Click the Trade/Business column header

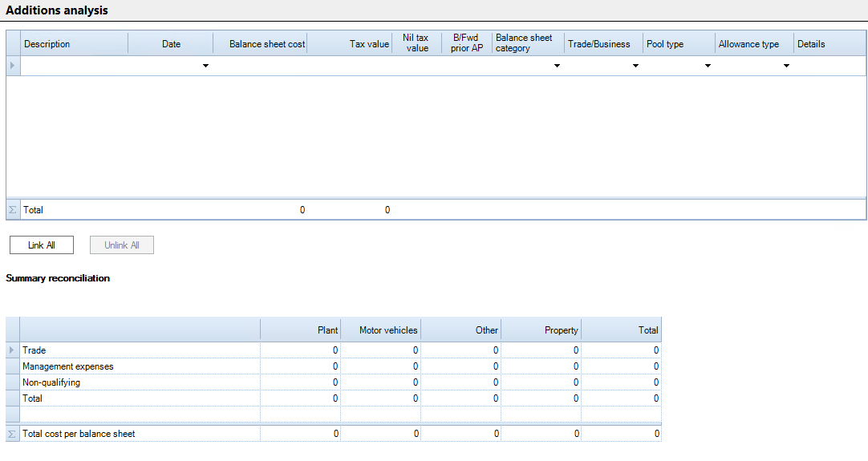[x=603, y=44]
